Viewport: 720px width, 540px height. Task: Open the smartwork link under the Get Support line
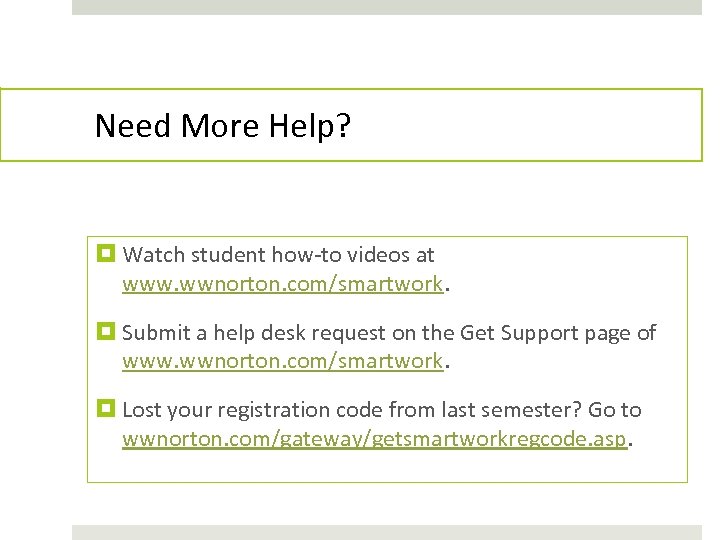[x=282, y=360]
